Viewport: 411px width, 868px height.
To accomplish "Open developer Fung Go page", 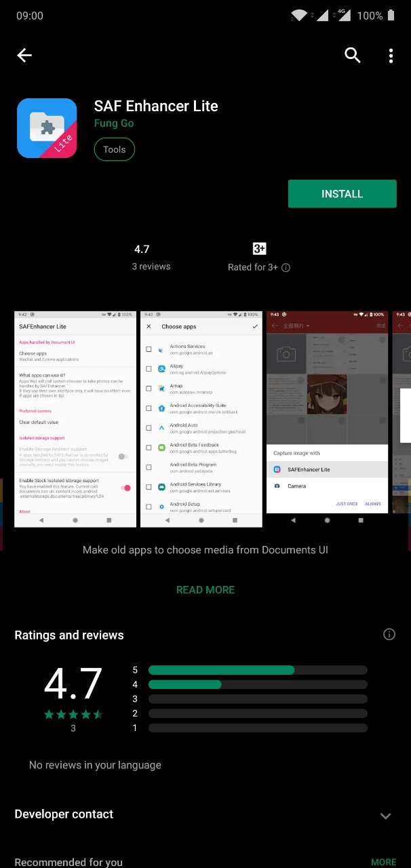I will click(x=114, y=123).
